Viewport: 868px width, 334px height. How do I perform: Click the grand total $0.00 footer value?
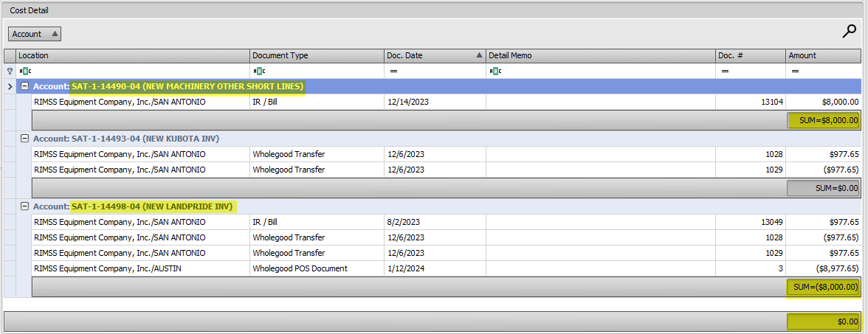[824, 321]
